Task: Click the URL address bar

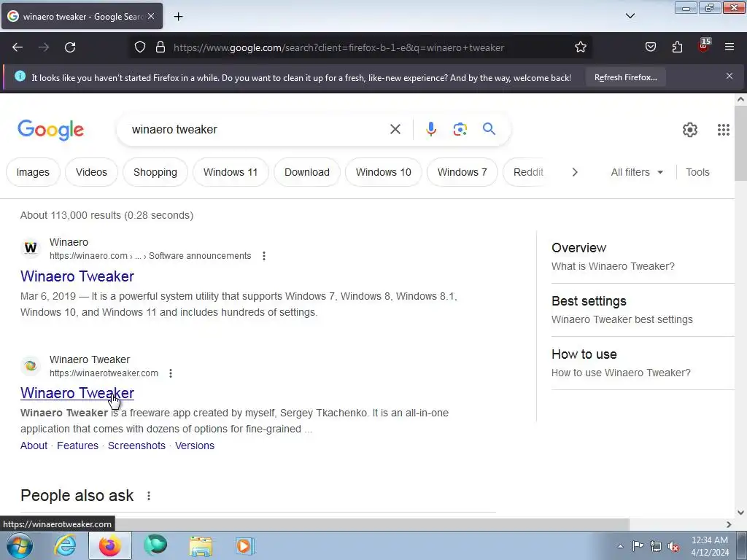Action: pyautogui.click(x=338, y=47)
